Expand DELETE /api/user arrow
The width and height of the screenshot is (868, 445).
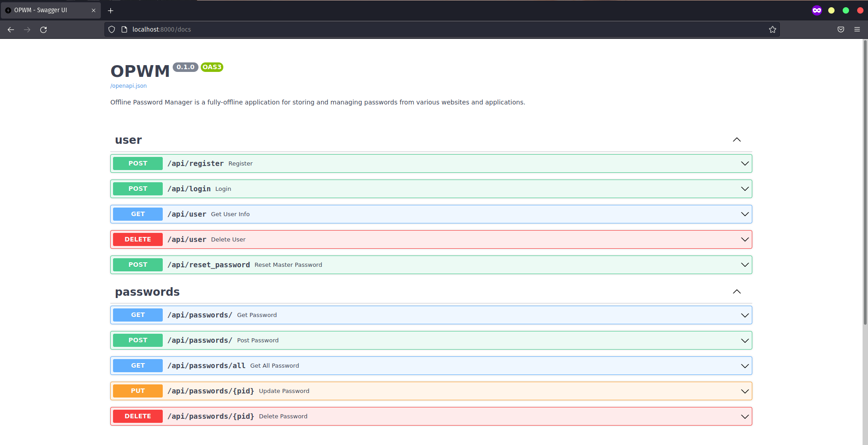click(745, 239)
